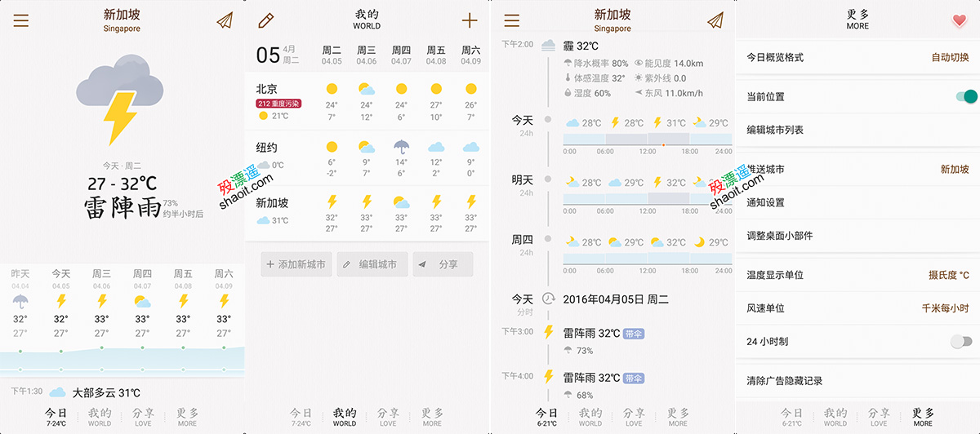The width and height of the screenshot is (980, 434).
Task: Select 周五 04.08 in bottom forecast strip
Action: [x=183, y=279]
